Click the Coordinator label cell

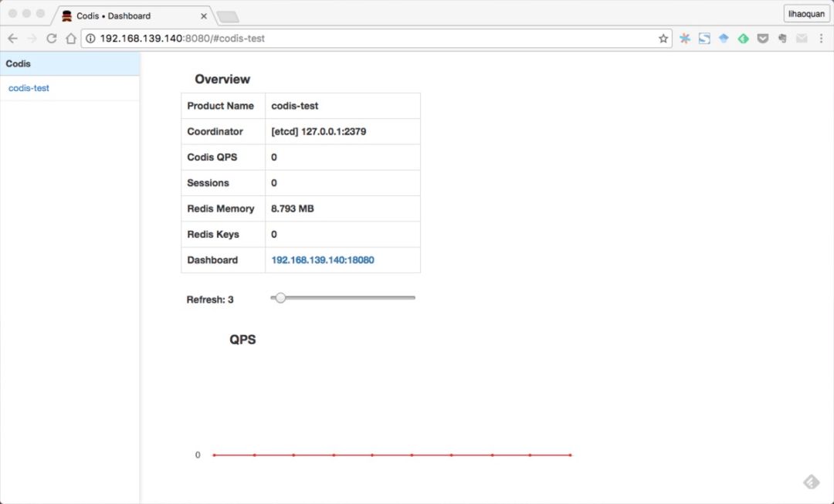pyautogui.click(x=223, y=131)
